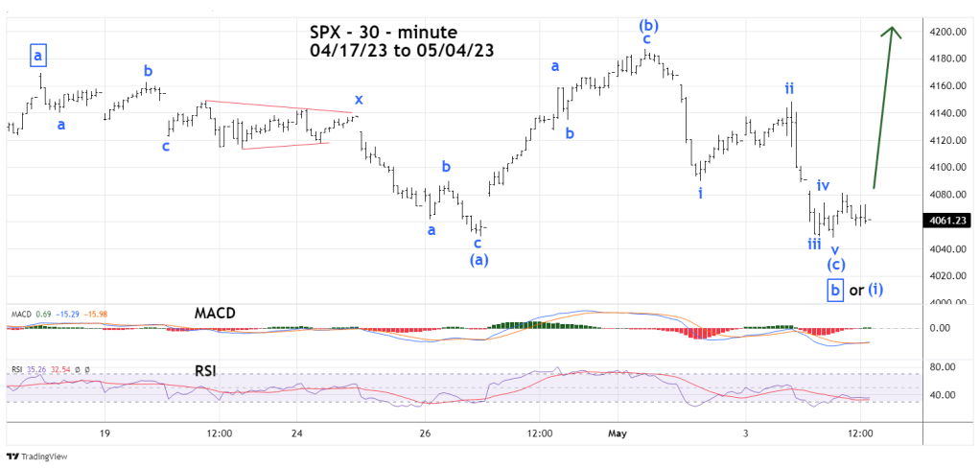
Task: Select the 'iii' wave label near the low
Action: (x=812, y=244)
